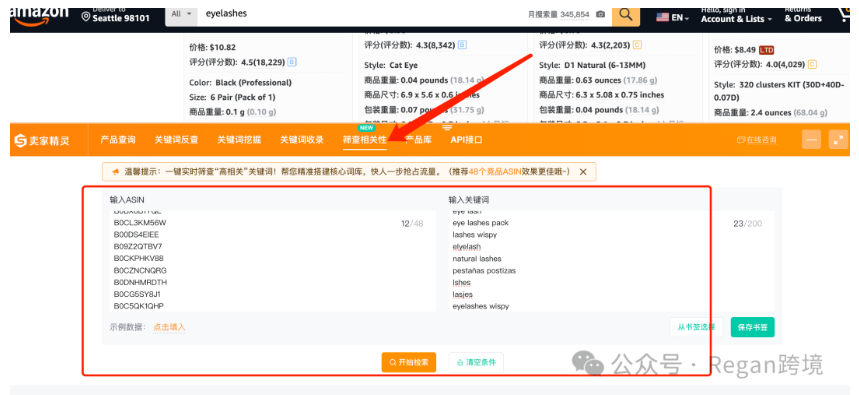Click ASIN B0C5QK1QHP in ASIN box

point(139,306)
